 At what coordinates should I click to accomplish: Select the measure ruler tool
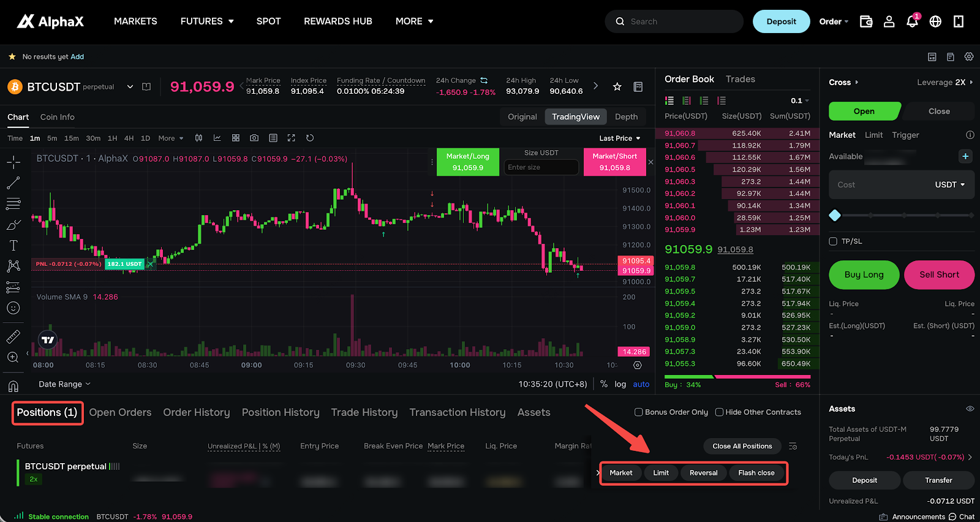point(13,336)
